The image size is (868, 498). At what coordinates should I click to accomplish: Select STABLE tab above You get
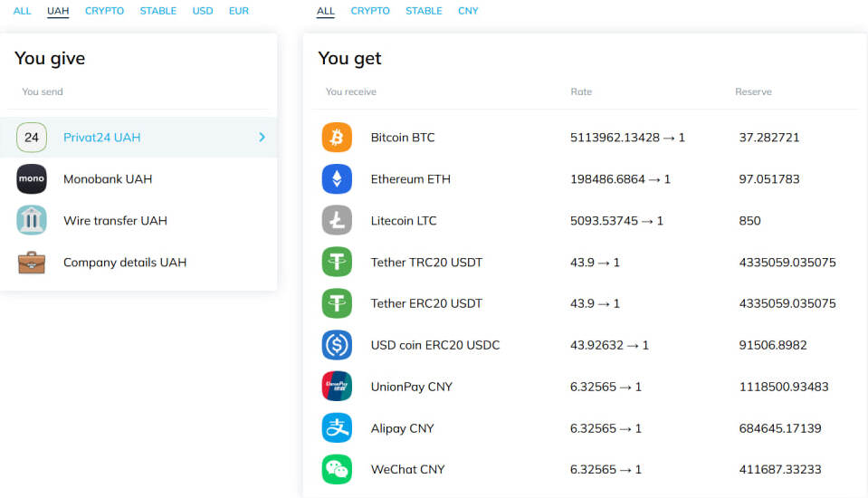point(424,11)
